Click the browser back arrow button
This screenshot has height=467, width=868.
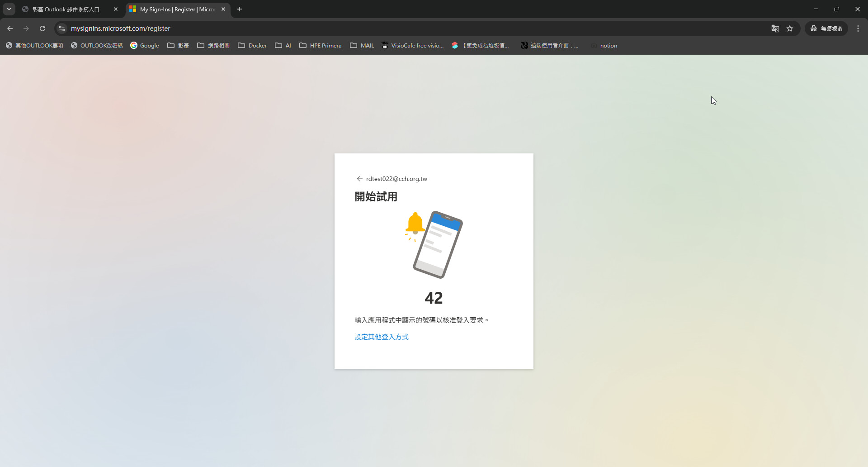[10, 29]
